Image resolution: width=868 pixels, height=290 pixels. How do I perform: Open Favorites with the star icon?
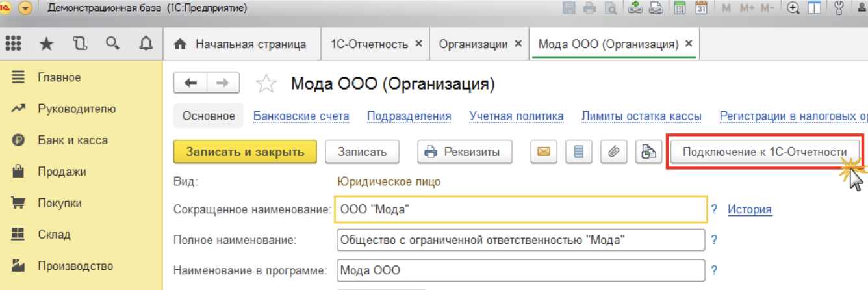(47, 44)
